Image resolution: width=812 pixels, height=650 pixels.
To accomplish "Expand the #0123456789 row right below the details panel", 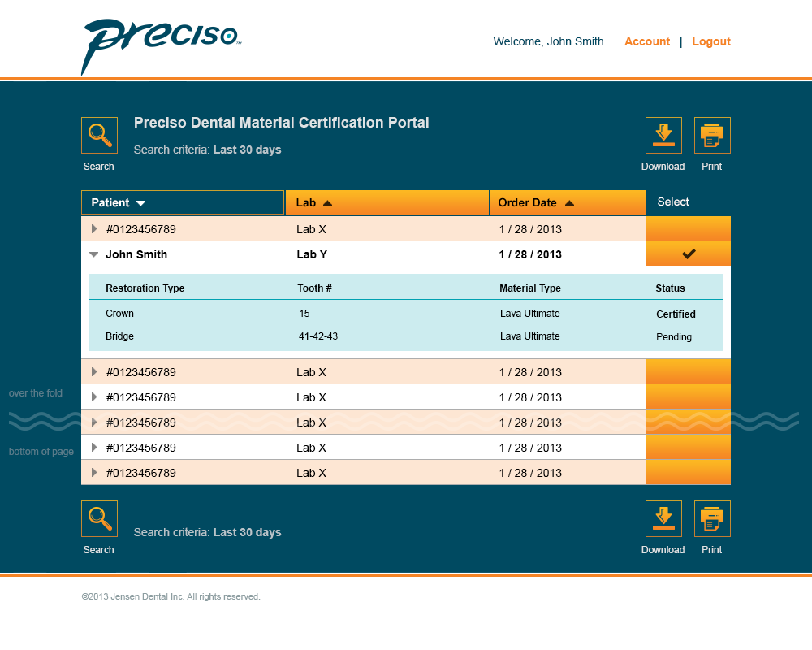I will (94, 371).
